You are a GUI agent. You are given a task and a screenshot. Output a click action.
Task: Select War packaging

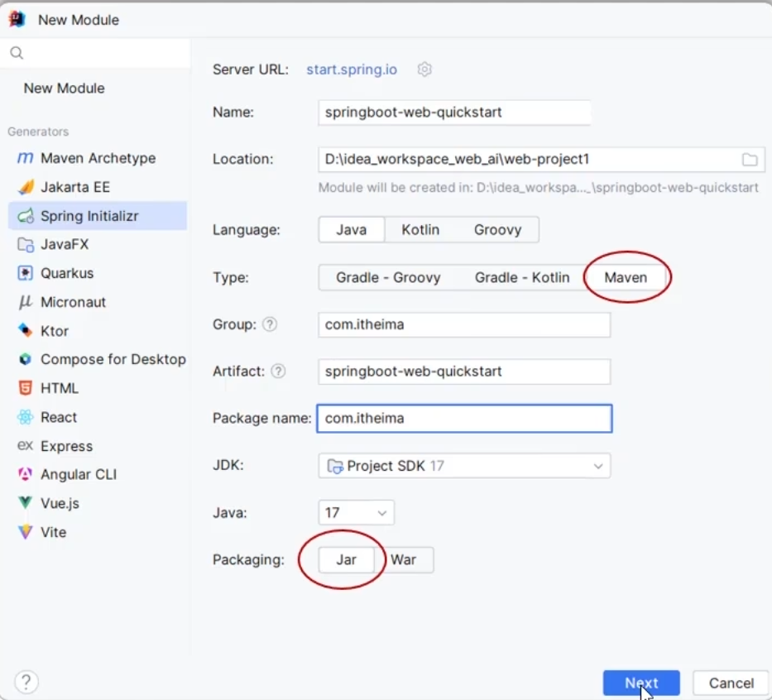pyautogui.click(x=404, y=559)
